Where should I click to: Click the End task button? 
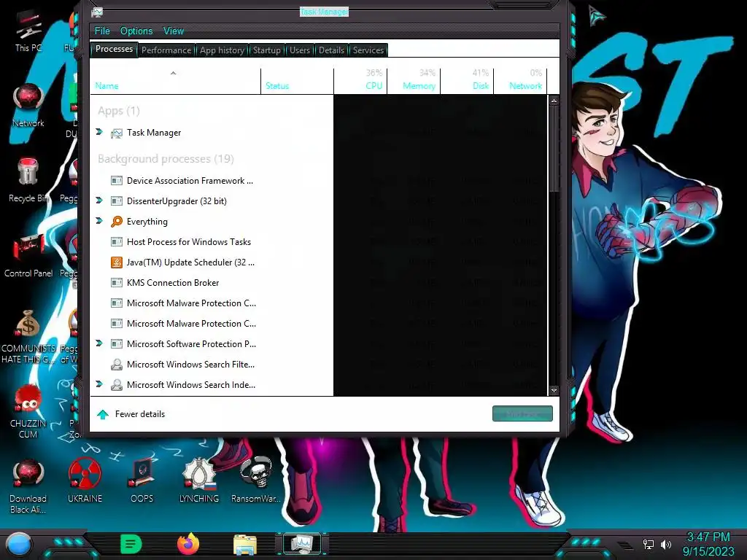[522, 414]
